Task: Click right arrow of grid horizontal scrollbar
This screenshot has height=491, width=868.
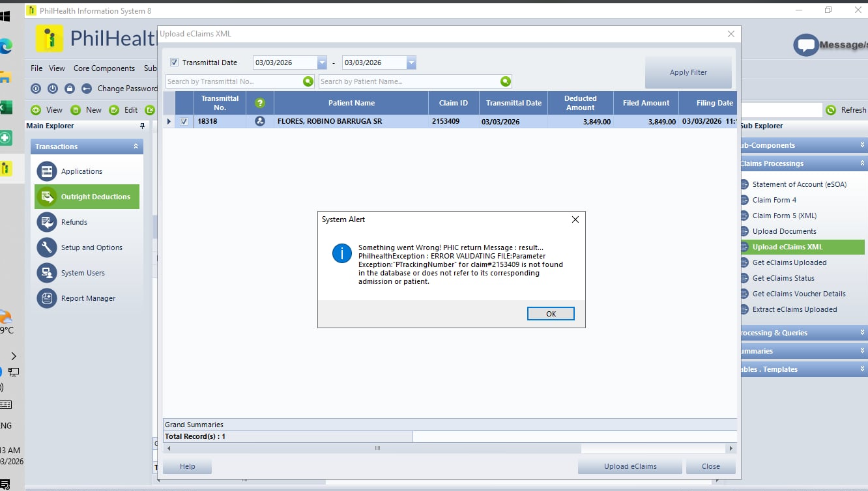Action: tap(731, 449)
